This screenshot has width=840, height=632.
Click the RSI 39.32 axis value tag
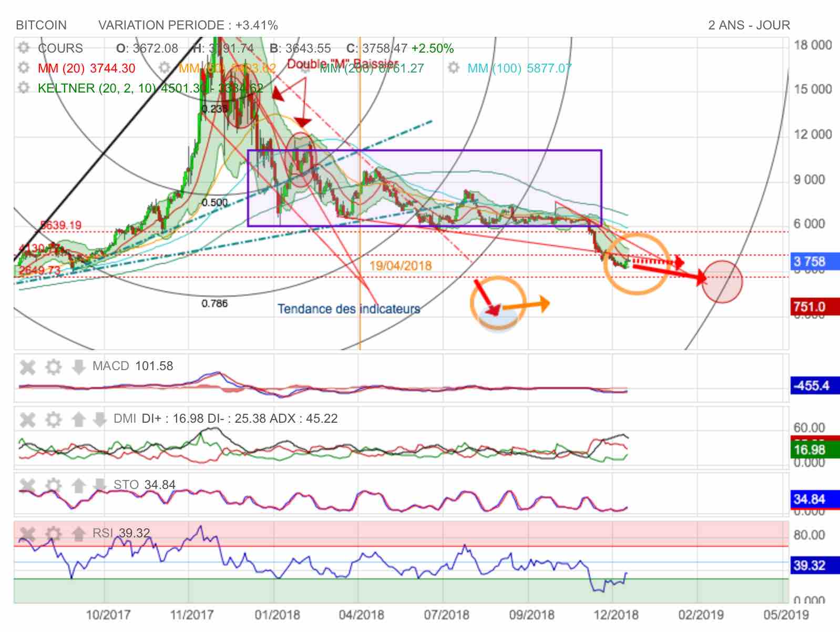click(x=815, y=565)
